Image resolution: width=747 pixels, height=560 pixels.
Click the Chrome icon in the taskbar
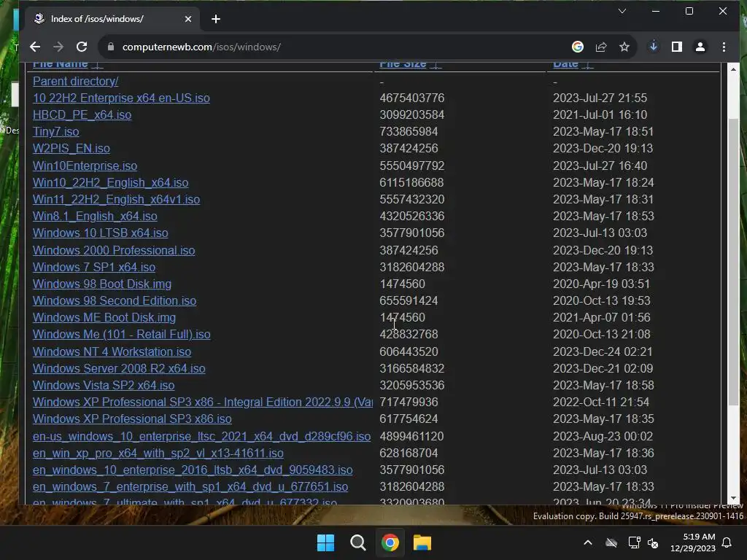coord(390,542)
